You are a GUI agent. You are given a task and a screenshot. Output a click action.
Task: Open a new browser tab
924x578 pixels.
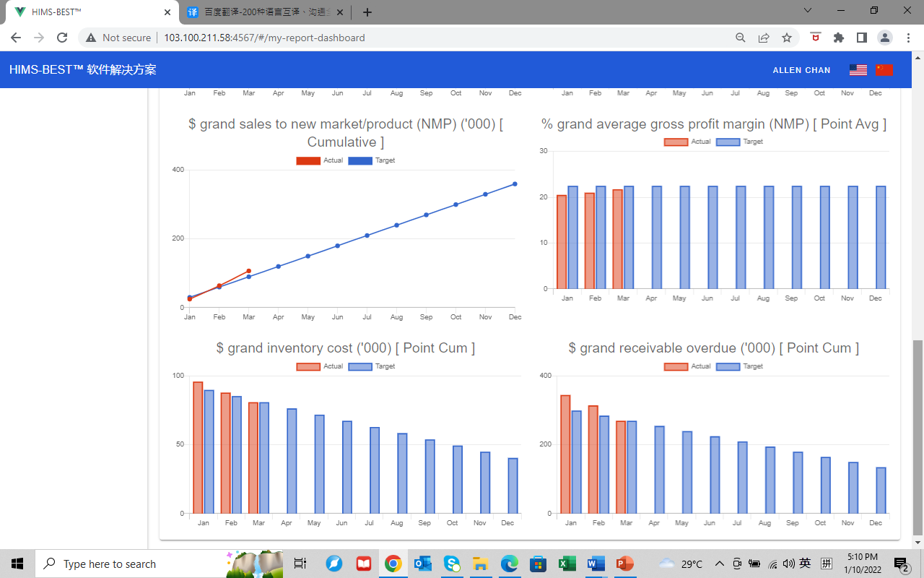367,12
